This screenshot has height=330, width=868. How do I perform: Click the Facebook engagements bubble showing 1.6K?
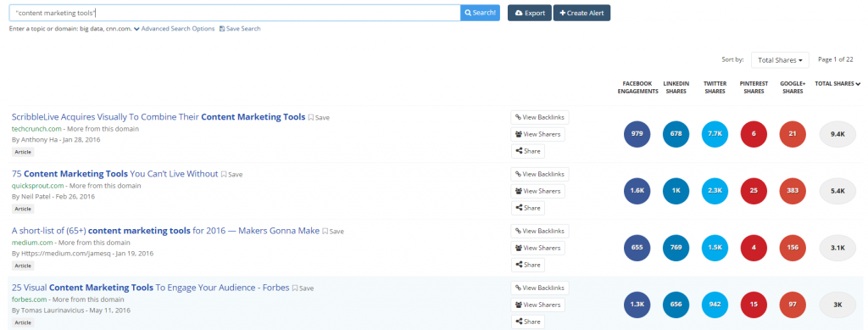(x=637, y=191)
